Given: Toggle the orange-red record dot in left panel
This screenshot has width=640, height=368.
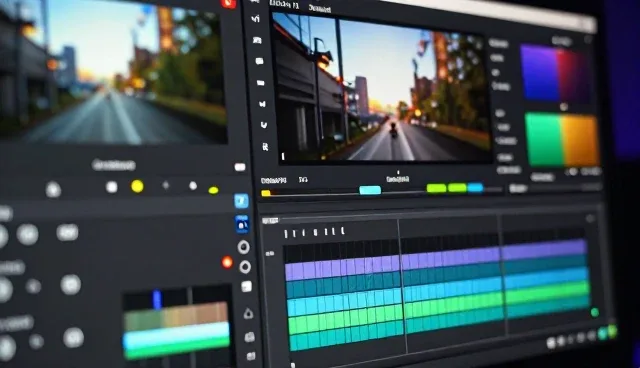Looking at the screenshot, I should click(x=227, y=262).
